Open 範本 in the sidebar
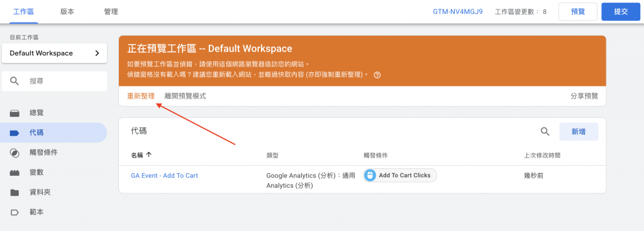The height and width of the screenshot is (231, 644). point(53,212)
